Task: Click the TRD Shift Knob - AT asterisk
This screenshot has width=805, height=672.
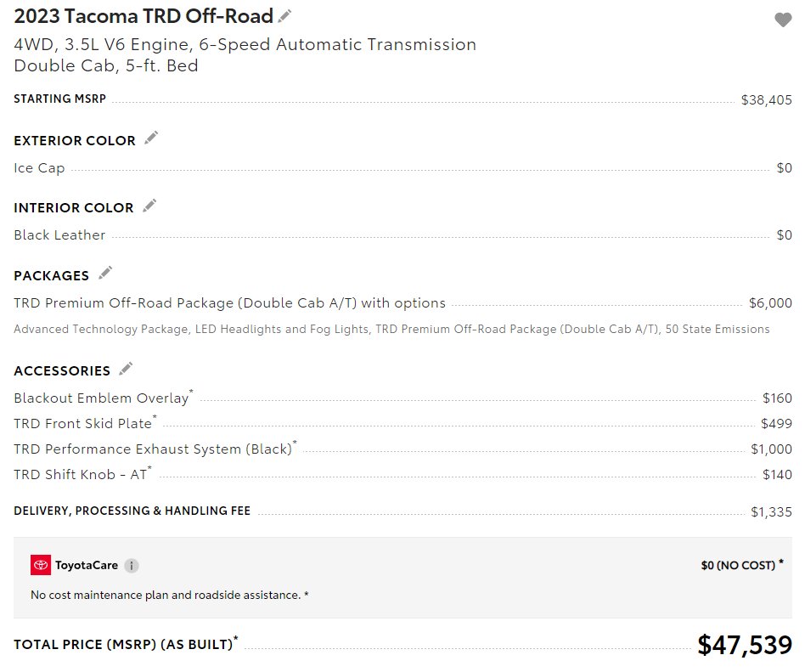Action: 150,468
